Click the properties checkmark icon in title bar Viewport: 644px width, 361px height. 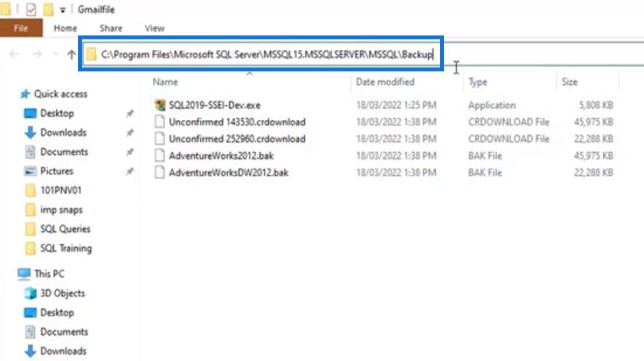pyautogui.click(x=31, y=9)
